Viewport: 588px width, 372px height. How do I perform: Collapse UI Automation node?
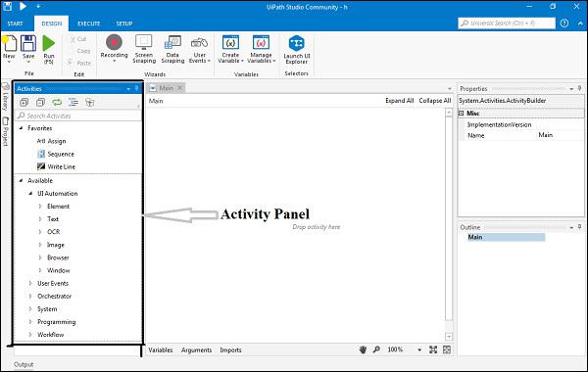tap(30, 193)
